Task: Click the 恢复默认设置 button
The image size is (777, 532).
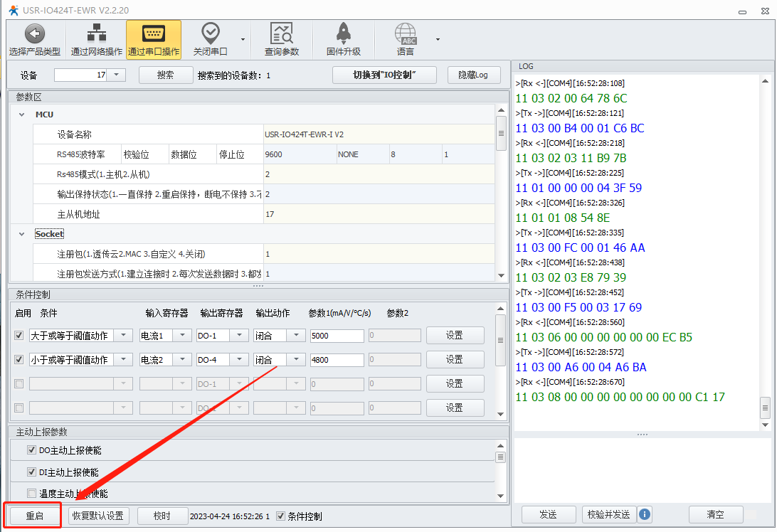Action: (98, 516)
